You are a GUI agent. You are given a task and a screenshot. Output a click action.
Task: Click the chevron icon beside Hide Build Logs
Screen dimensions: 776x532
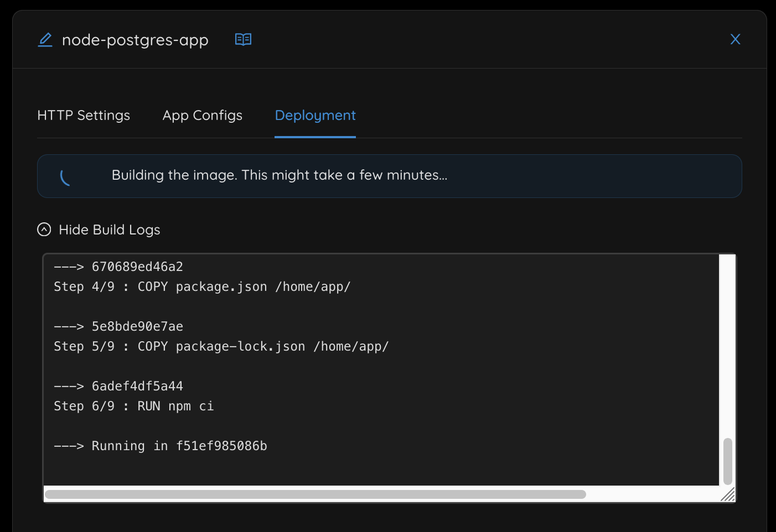[x=44, y=229]
